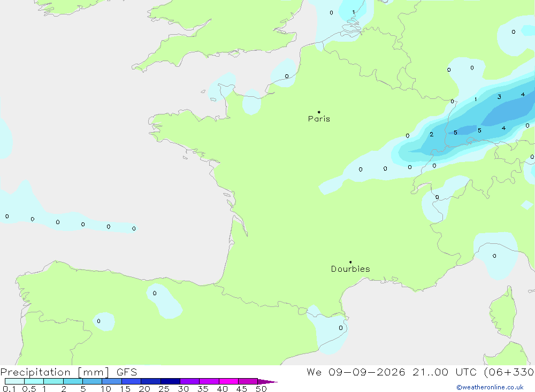This screenshot has height=392, width=535.
Task: Click the legend tick label 45
Action: tap(242, 389)
